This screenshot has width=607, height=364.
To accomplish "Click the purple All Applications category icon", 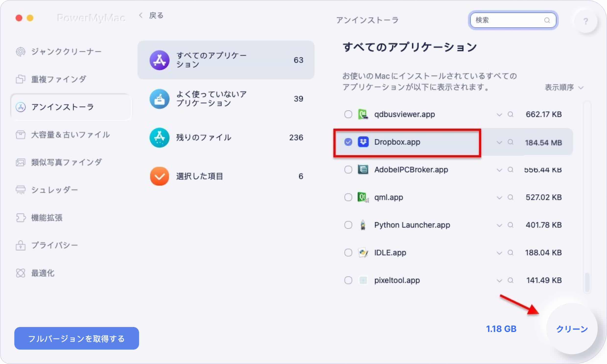I will (160, 60).
